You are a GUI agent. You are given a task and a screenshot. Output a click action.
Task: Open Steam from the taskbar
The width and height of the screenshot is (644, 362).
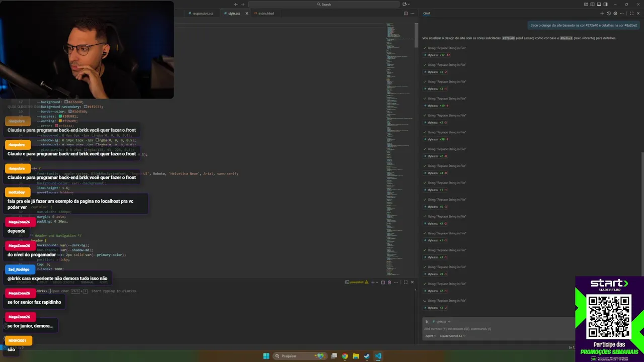(367, 356)
